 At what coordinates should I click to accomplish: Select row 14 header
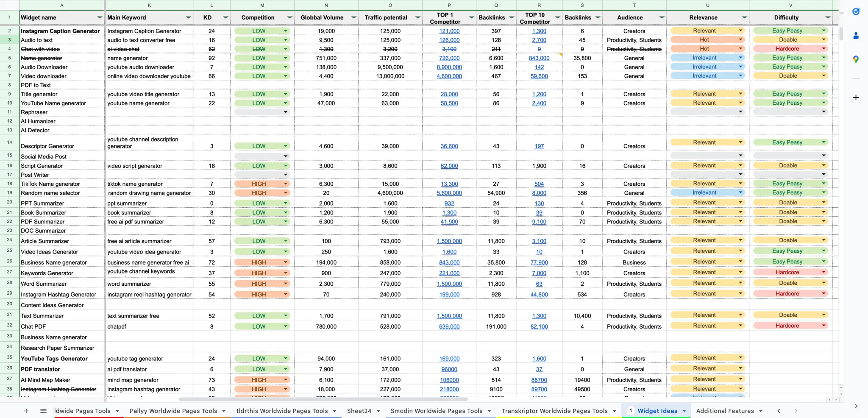tap(9, 142)
